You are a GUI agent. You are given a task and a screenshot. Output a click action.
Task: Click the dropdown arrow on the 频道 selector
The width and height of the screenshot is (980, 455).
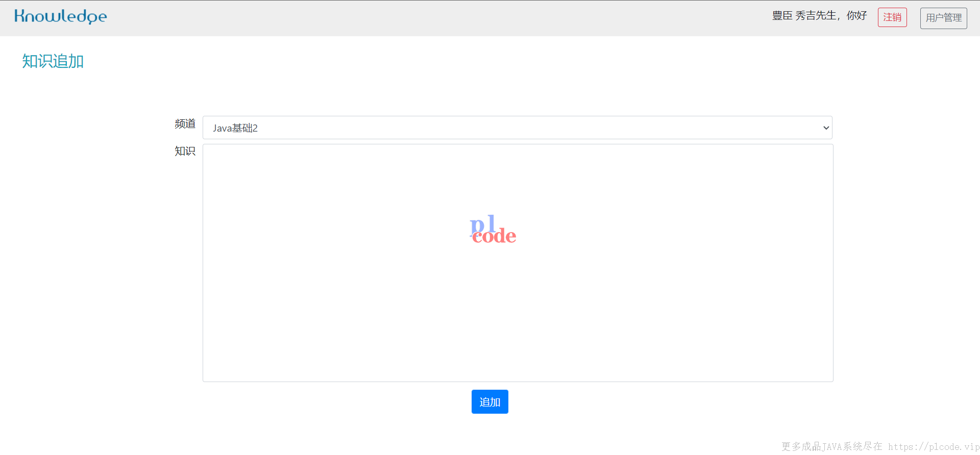(x=826, y=128)
